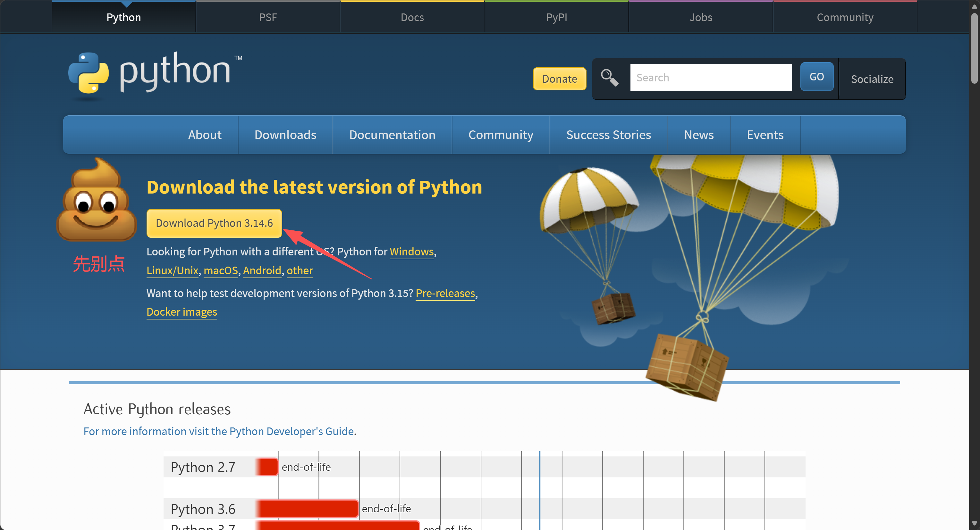Click the page vertical scrollbar thumb
Viewport: 980px width, 530px height.
tap(974, 48)
